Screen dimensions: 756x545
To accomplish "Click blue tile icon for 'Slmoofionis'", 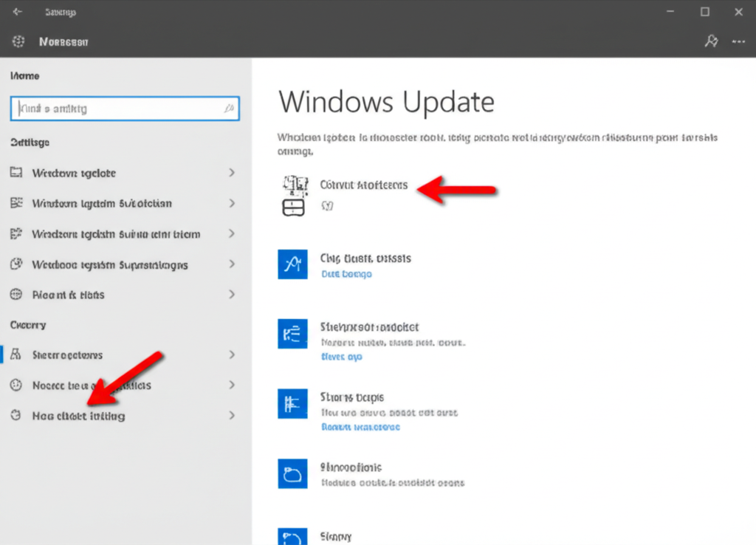I will click(292, 473).
